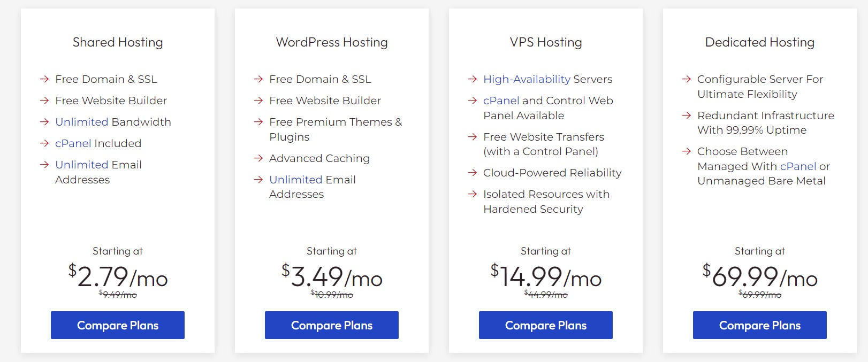This screenshot has width=868, height=362.
Task: Click the $14.99/mo VPS price
Action: tap(546, 277)
